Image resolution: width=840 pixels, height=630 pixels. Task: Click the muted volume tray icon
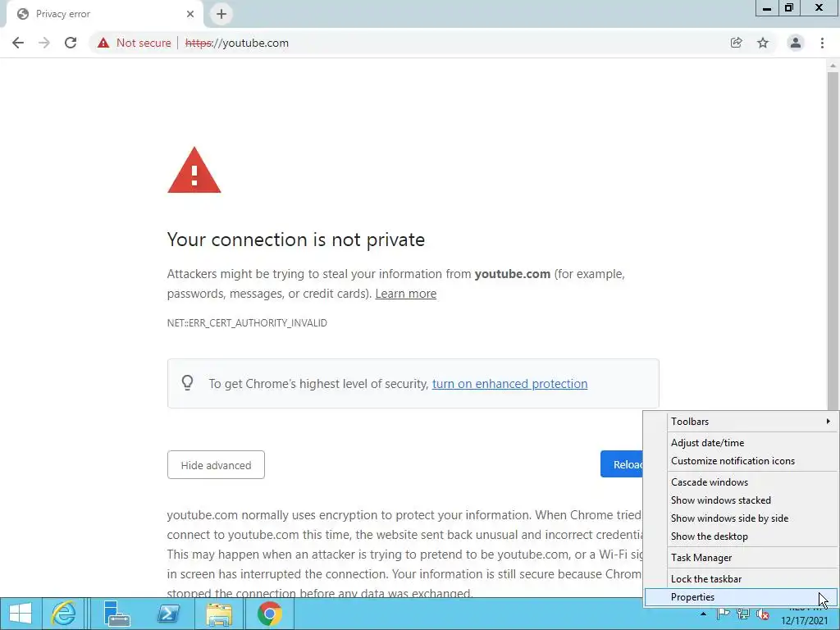[763, 614]
